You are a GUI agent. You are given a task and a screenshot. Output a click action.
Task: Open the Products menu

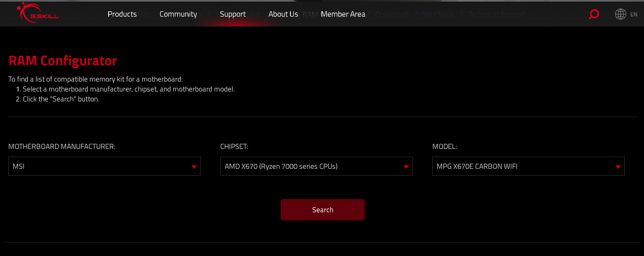(122, 14)
